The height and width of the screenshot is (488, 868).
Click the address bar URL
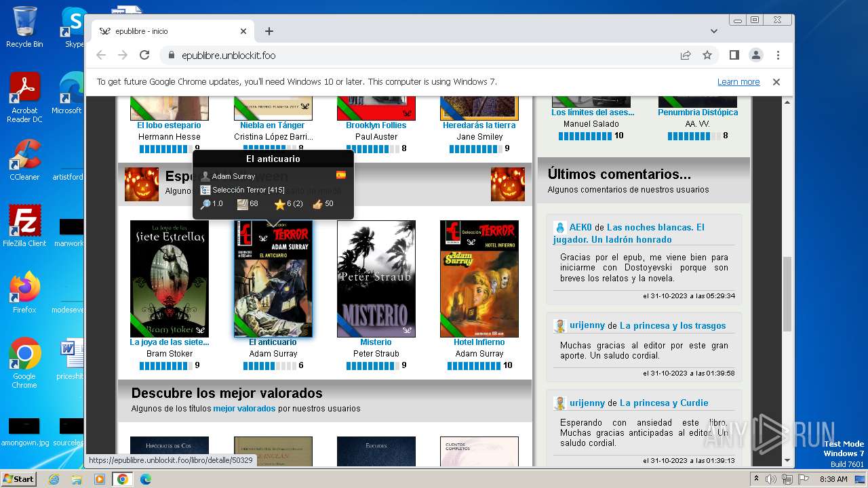coord(229,56)
